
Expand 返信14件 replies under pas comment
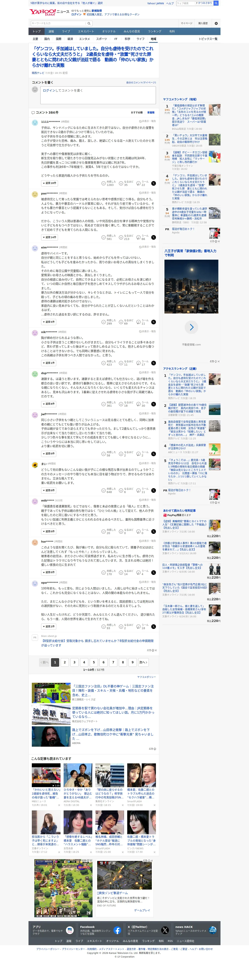coord(49,237)
